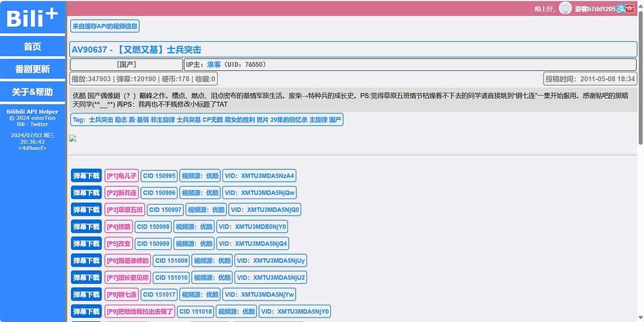
Task: Click the red envelope icon in header
Action: [630, 8]
